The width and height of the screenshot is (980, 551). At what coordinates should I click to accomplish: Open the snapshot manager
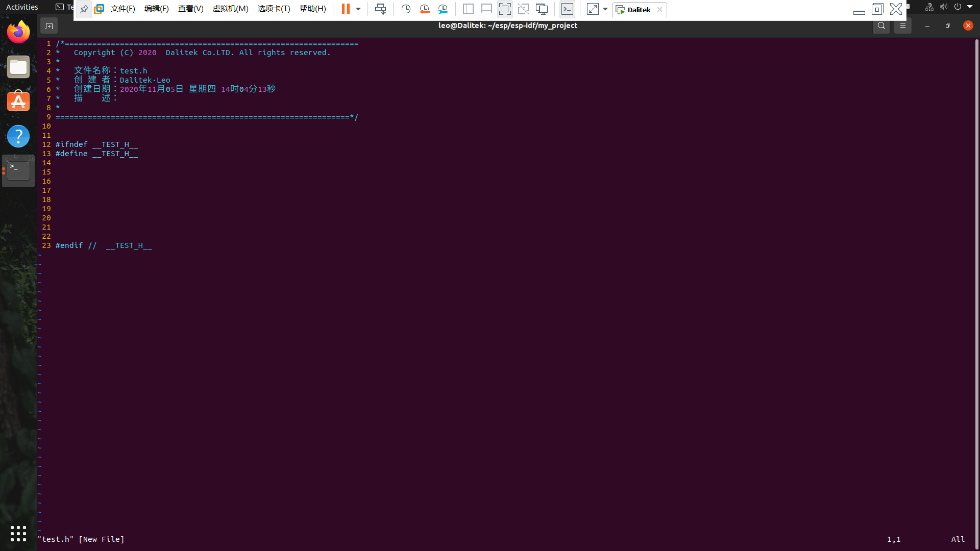443,9
